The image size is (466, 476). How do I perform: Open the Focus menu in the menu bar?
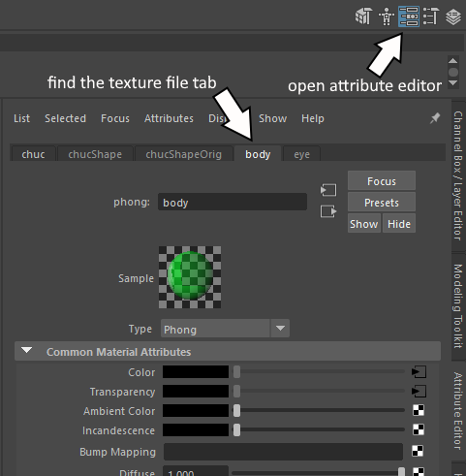115,118
